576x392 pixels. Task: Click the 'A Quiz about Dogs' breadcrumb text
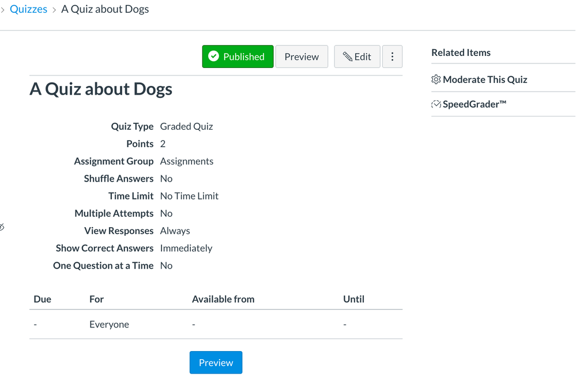click(x=105, y=9)
